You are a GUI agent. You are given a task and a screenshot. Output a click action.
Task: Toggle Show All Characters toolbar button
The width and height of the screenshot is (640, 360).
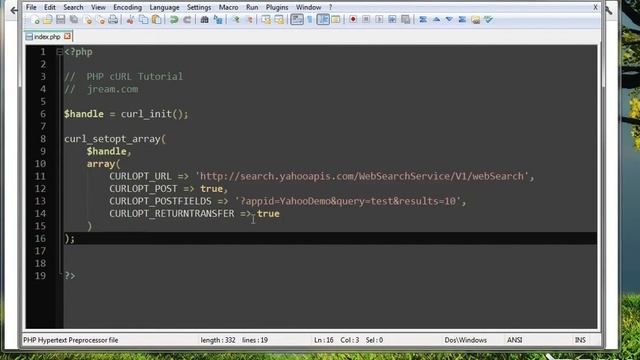point(310,20)
